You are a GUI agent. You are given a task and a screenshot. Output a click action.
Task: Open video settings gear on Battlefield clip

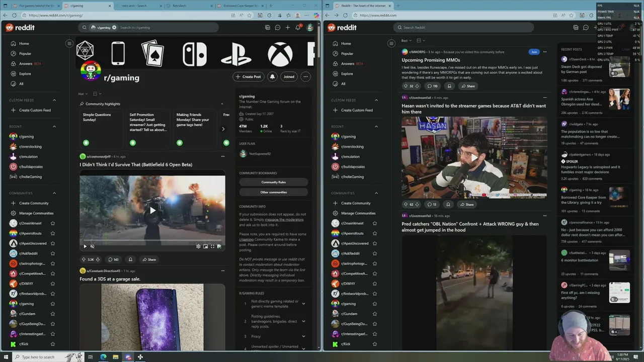198,246
